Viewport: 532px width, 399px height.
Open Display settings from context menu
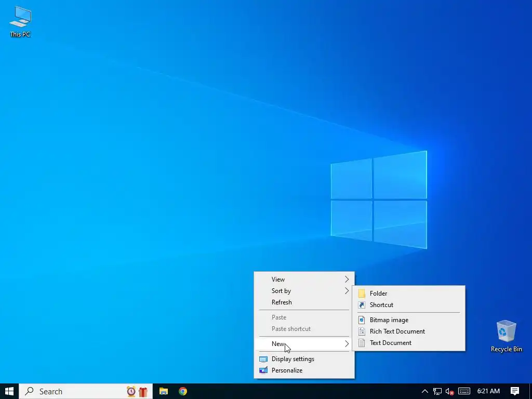click(x=304, y=358)
